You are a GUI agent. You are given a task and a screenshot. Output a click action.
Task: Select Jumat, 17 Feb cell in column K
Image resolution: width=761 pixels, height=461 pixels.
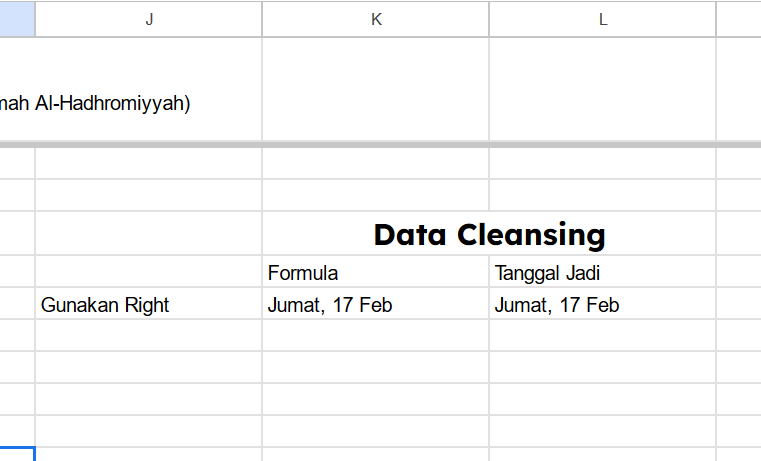[376, 304]
